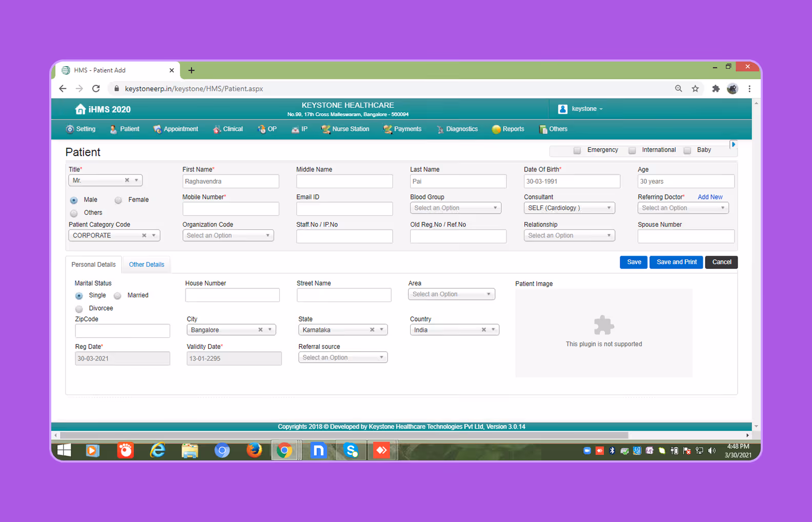Check the Baby checkbox
Image resolution: width=812 pixels, height=522 pixels.
pos(687,150)
